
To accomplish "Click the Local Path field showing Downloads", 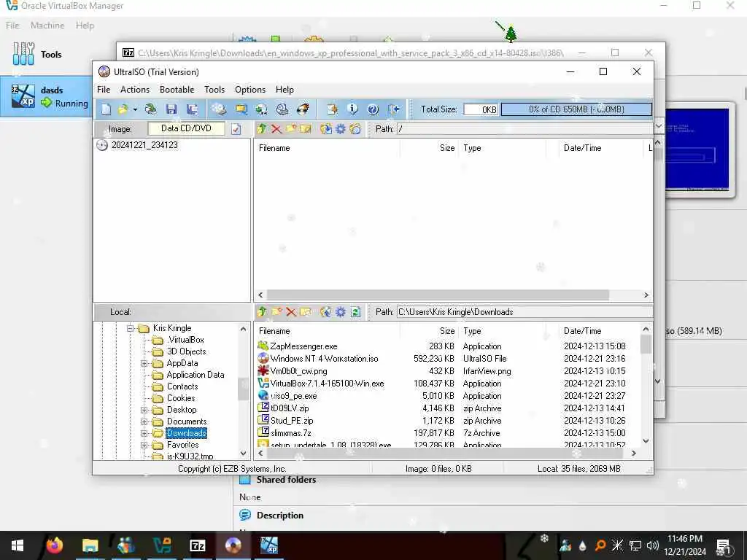I will click(525, 312).
